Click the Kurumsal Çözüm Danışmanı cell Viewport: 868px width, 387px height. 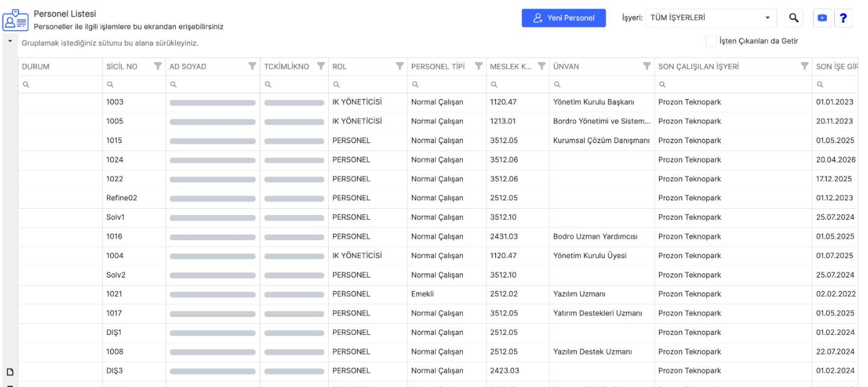point(601,140)
